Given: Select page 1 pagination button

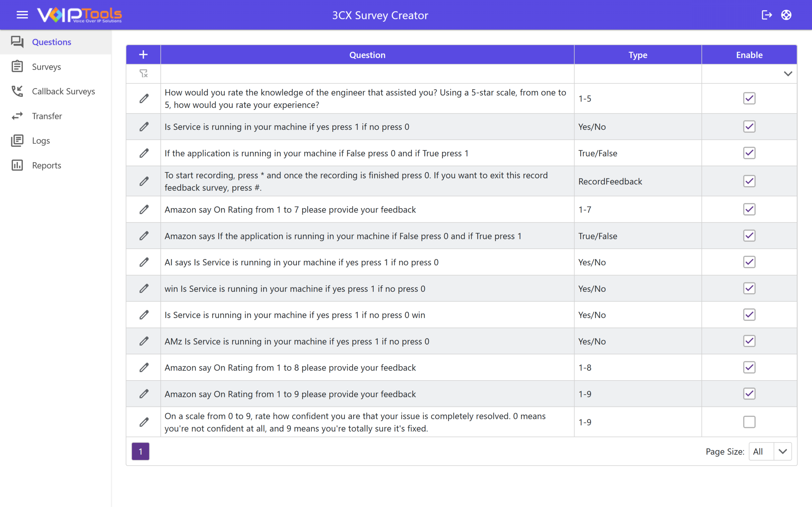Looking at the screenshot, I should click(x=140, y=451).
